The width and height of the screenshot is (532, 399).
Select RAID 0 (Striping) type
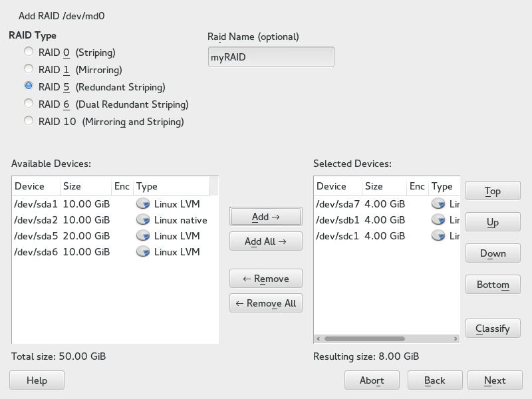(29, 52)
